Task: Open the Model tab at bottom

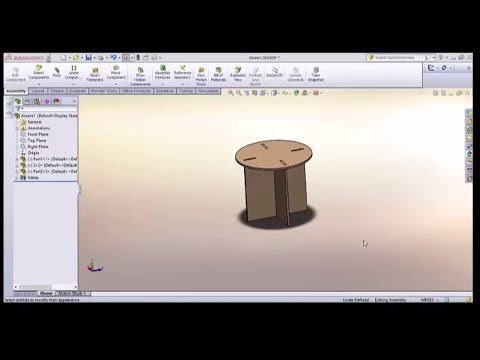Action: 46,293
